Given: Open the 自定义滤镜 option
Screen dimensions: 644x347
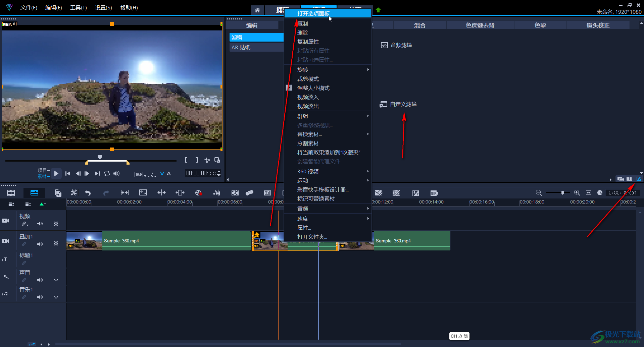Looking at the screenshot, I should click(x=398, y=104).
